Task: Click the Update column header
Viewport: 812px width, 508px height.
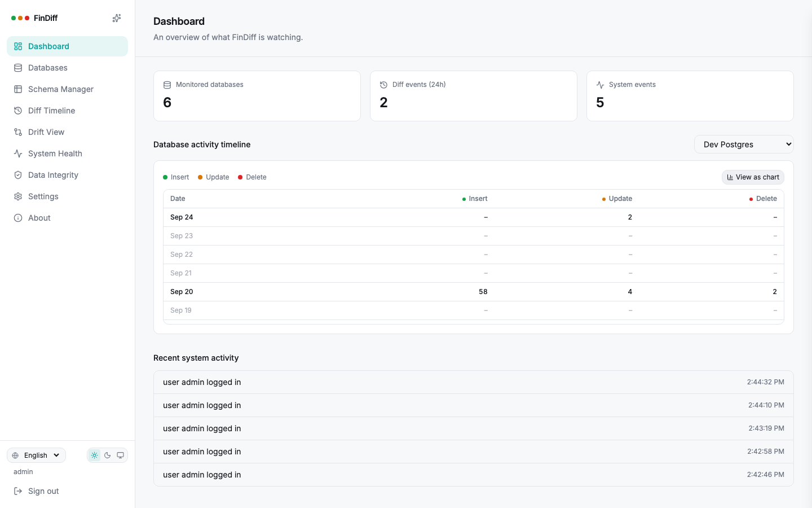Action: tap(617, 199)
